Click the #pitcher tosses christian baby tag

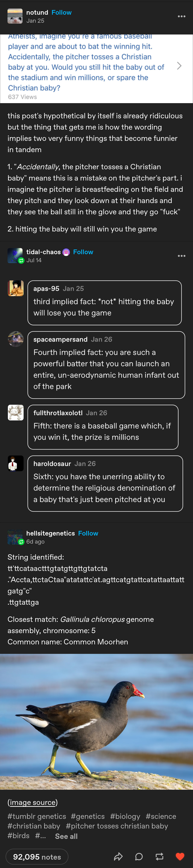tap(117, 826)
